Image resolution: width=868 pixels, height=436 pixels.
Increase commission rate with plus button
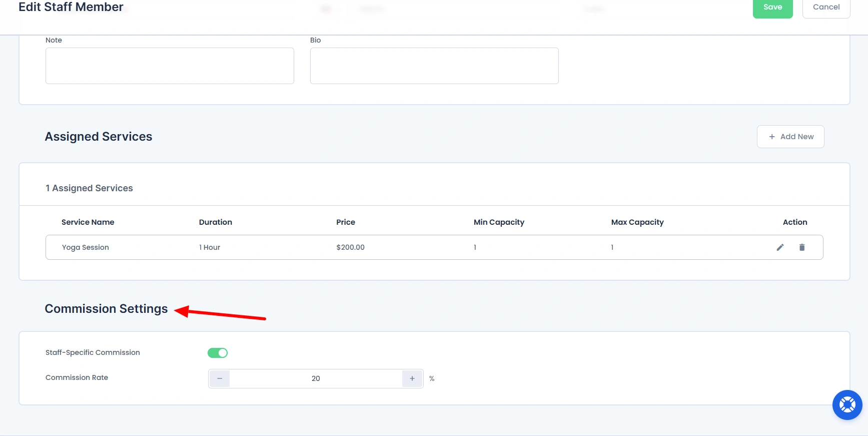(412, 378)
